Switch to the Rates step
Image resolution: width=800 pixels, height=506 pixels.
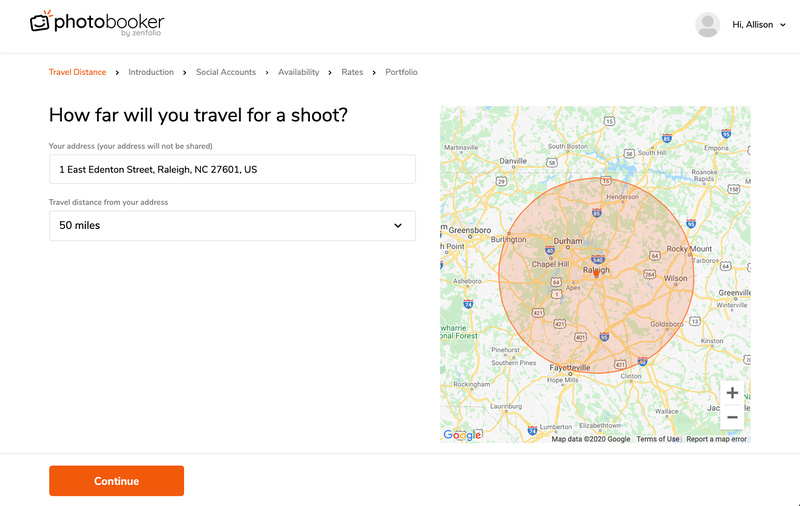[x=352, y=72]
